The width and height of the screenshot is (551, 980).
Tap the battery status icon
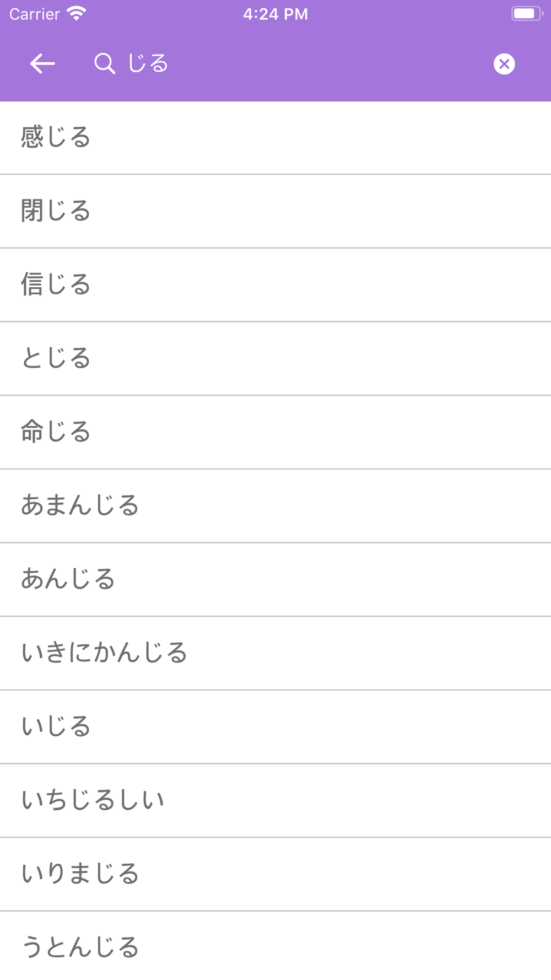point(526,13)
